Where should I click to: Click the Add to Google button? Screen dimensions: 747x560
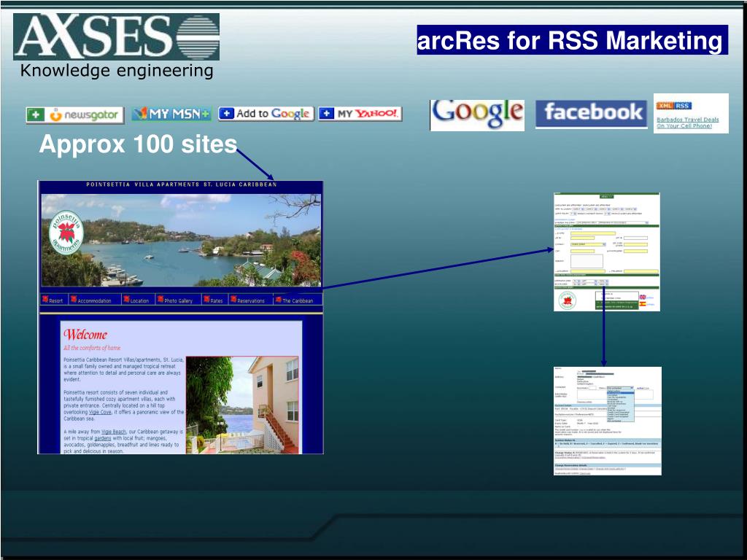[x=266, y=113]
